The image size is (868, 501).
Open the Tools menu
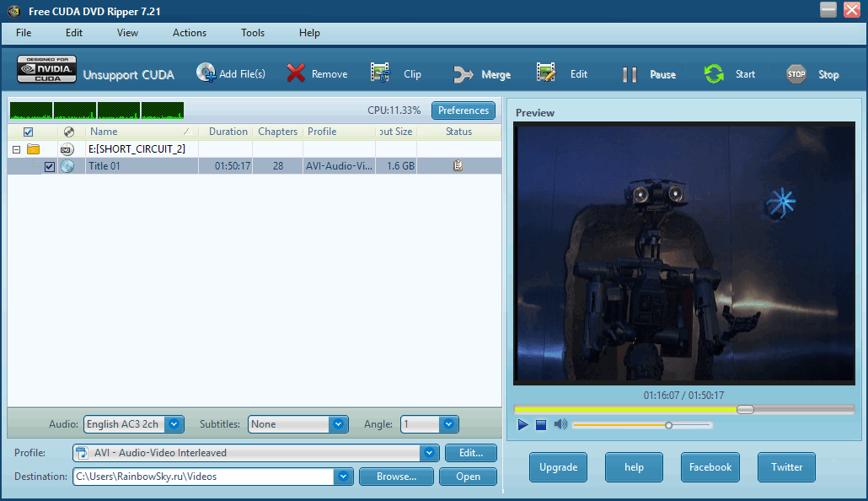tap(253, 33)
